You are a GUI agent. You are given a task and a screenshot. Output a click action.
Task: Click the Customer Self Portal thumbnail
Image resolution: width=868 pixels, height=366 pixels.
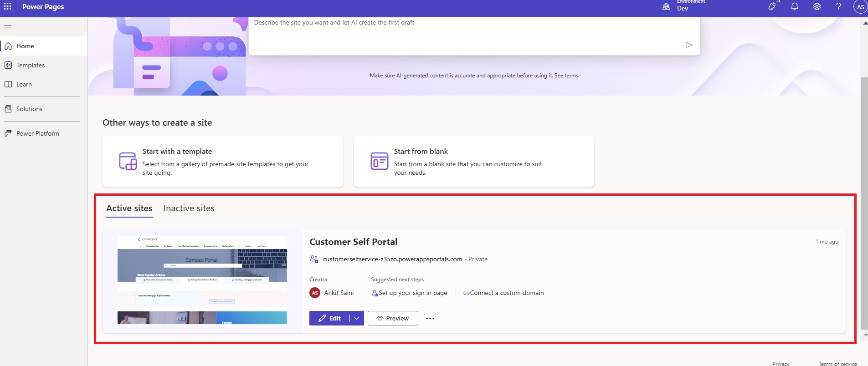(202, 280)
